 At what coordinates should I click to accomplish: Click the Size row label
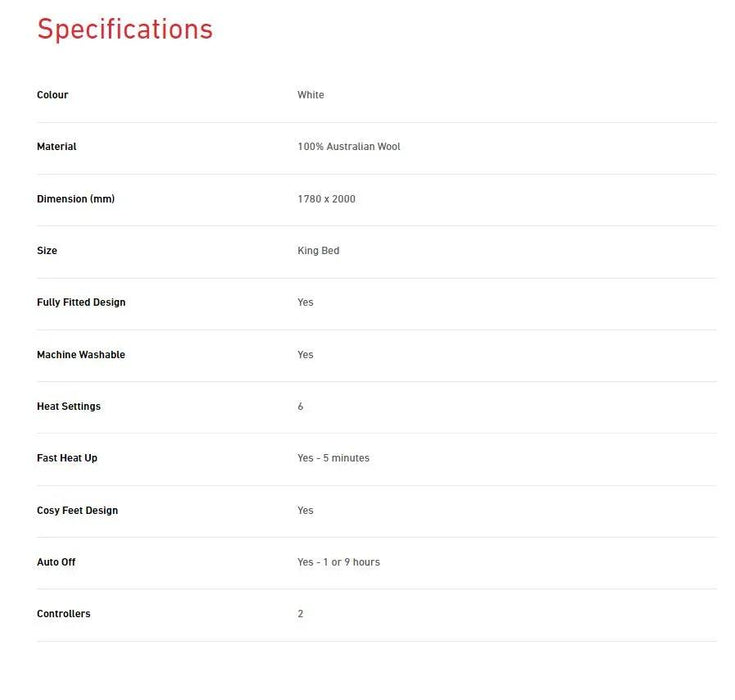(47, 251)
